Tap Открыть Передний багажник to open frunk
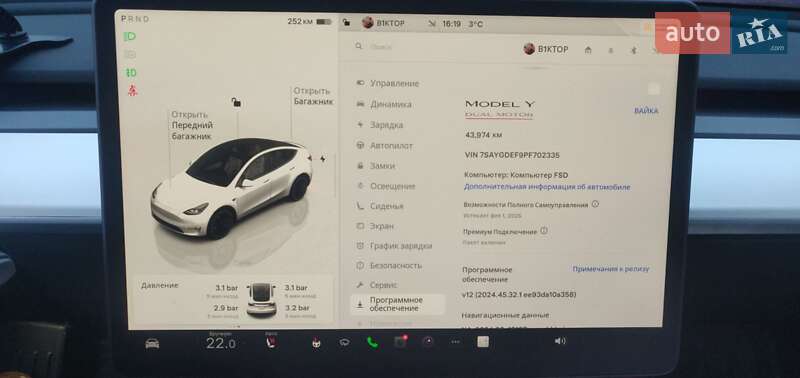The width and height of the screenshot is (800, 378). 192,125
